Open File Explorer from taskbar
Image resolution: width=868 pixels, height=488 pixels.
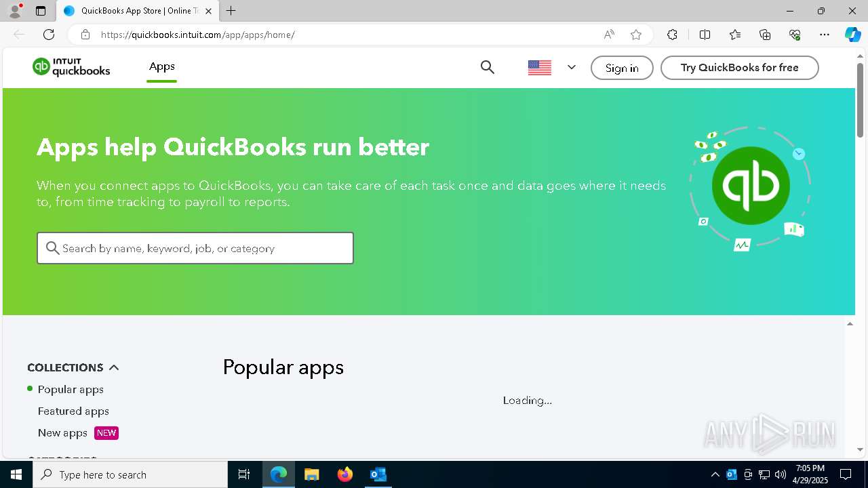[311, 474]
